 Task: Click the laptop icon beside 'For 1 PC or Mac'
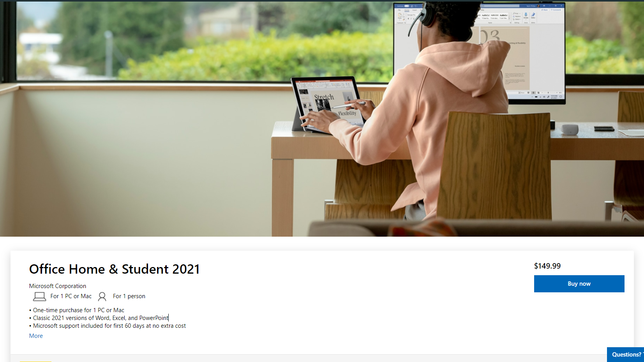pos(39,296)
